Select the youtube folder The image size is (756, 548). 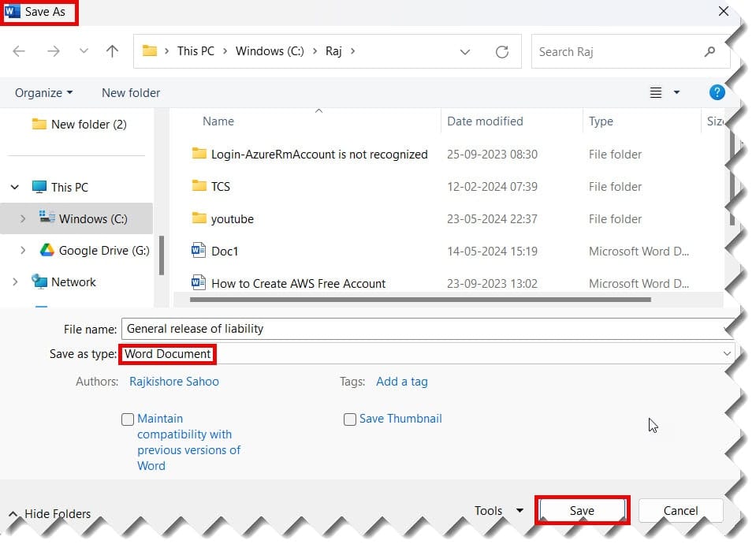coord(232,219)
